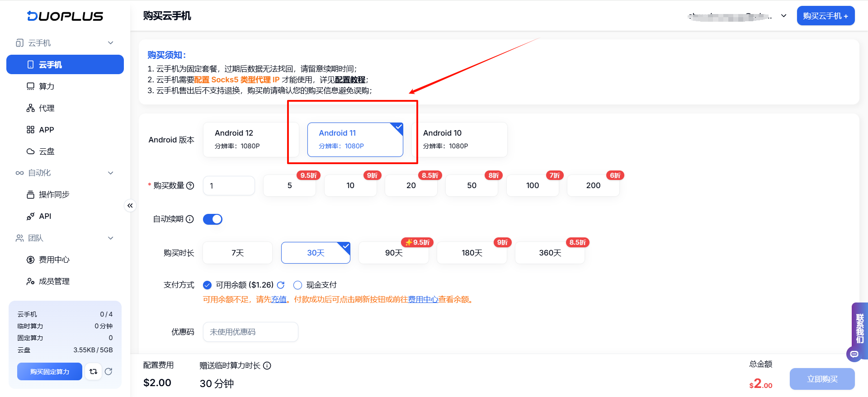Select 现金支付 payment option

[x=297, y=285]
